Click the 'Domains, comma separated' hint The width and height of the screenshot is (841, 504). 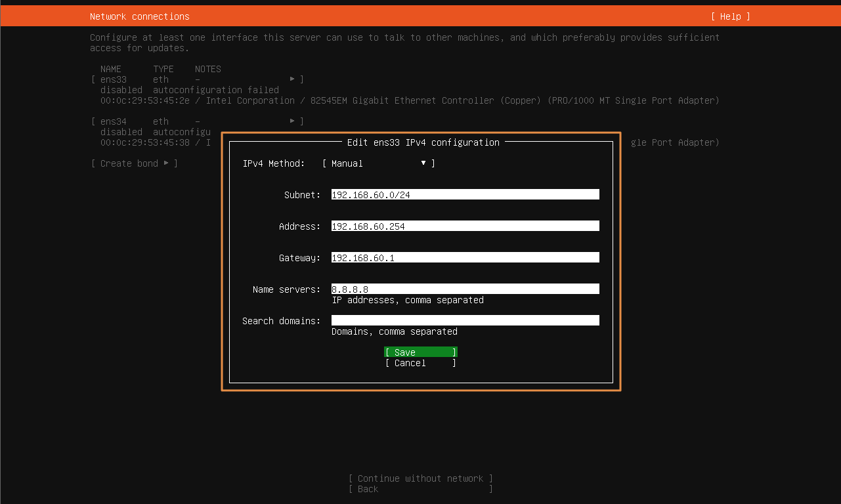[x=395, y=331]
